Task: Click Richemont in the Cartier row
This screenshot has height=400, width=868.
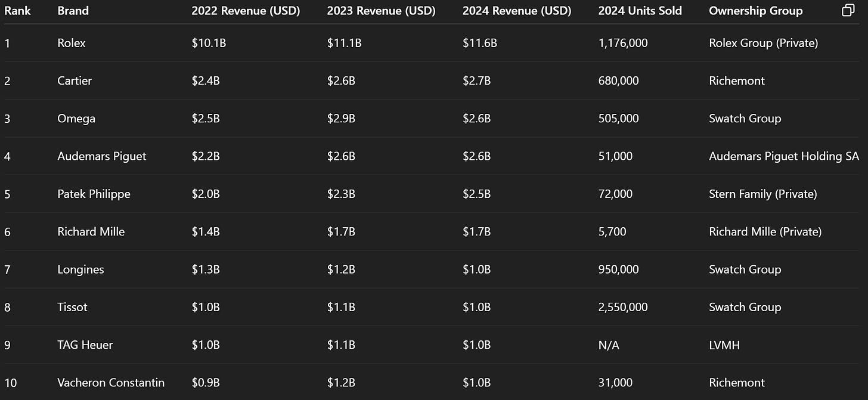Action: pos(737,80)
